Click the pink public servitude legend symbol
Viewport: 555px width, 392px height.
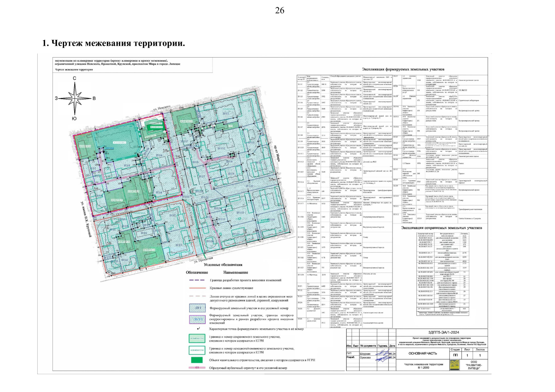pos(197,368)
